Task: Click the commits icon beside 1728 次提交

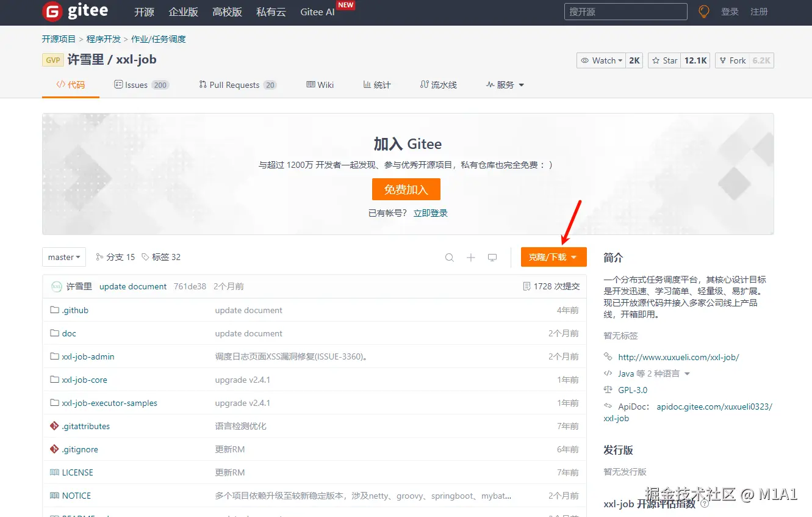Action: pos(526,286)
